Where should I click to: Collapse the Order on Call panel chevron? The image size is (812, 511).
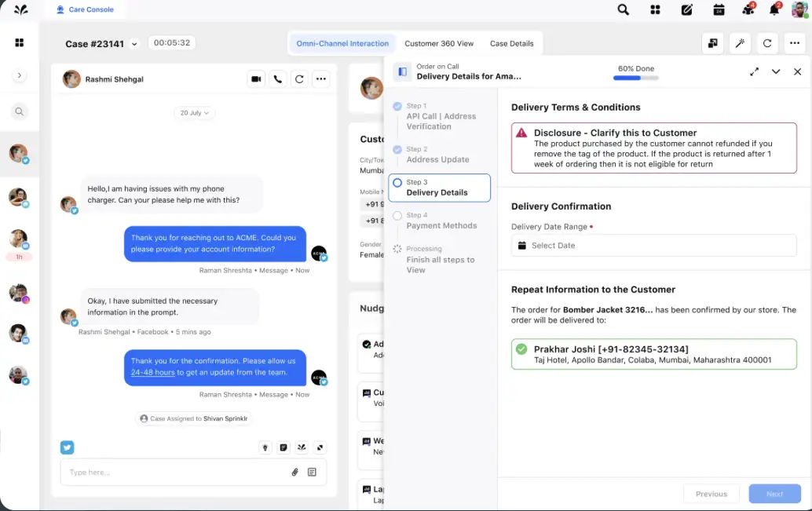(x=776, y=72)
